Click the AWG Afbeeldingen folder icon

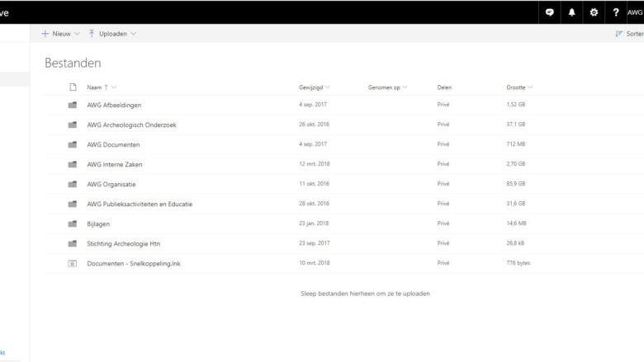[x=73, y=106]
